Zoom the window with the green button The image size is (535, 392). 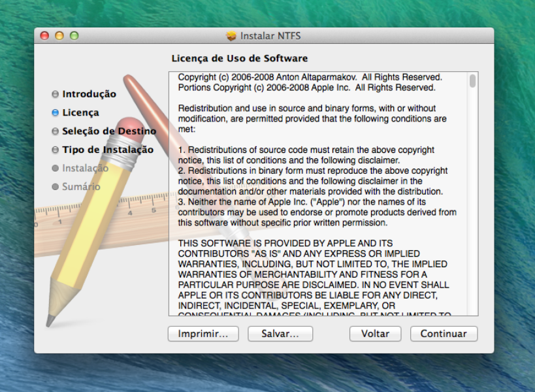click(x=74, y=35)
